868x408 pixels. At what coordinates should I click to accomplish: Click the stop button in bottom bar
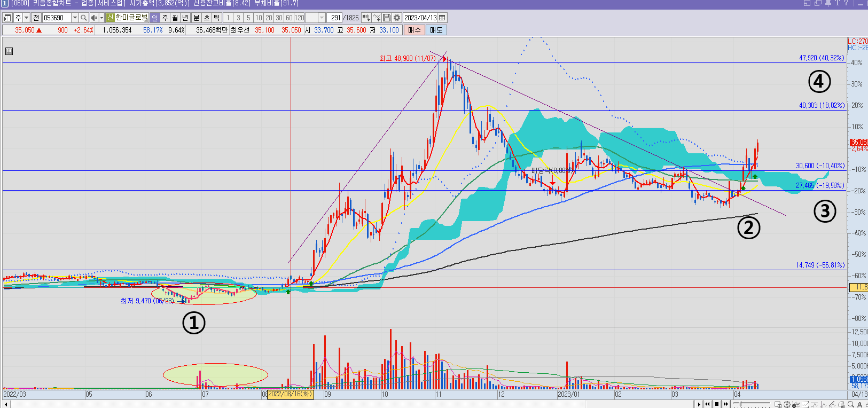tap(717, 404)
